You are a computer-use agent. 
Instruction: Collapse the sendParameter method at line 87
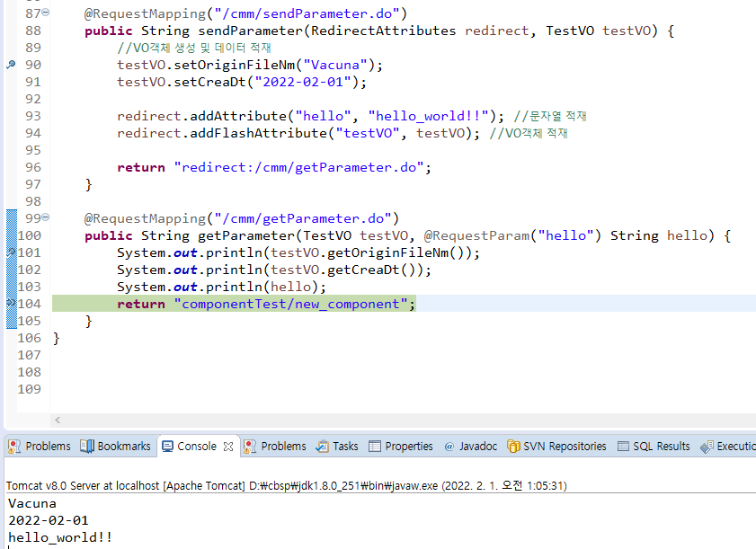pos(45,13)
